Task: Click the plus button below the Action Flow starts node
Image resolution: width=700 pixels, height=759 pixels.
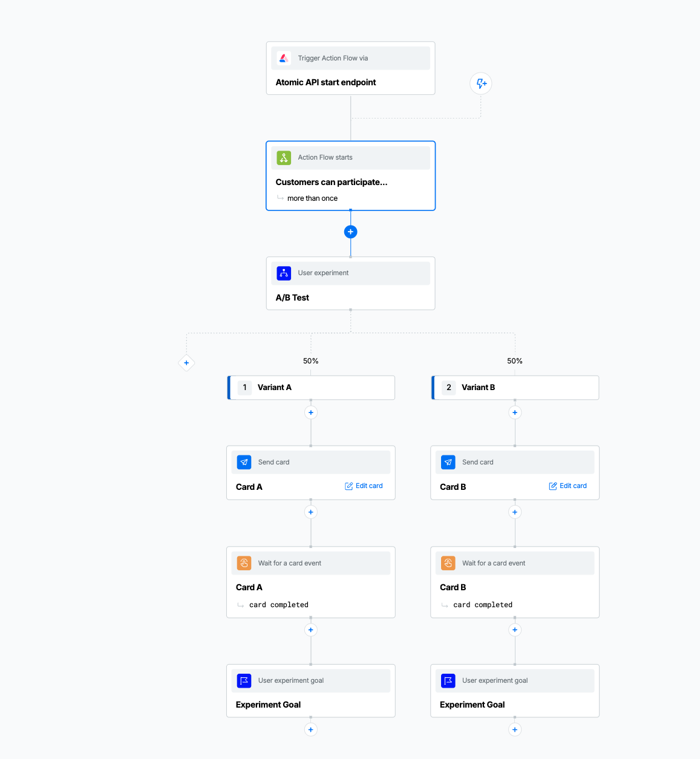Action: (350, 232)
